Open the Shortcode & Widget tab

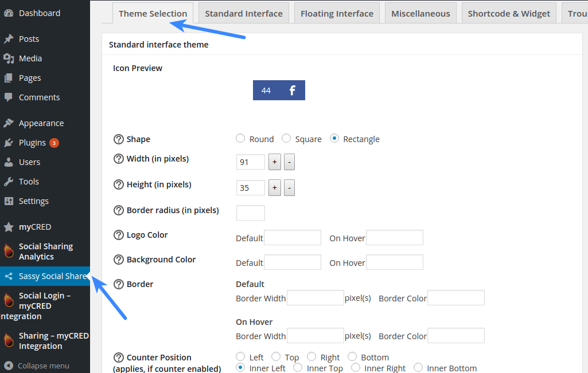508,13
